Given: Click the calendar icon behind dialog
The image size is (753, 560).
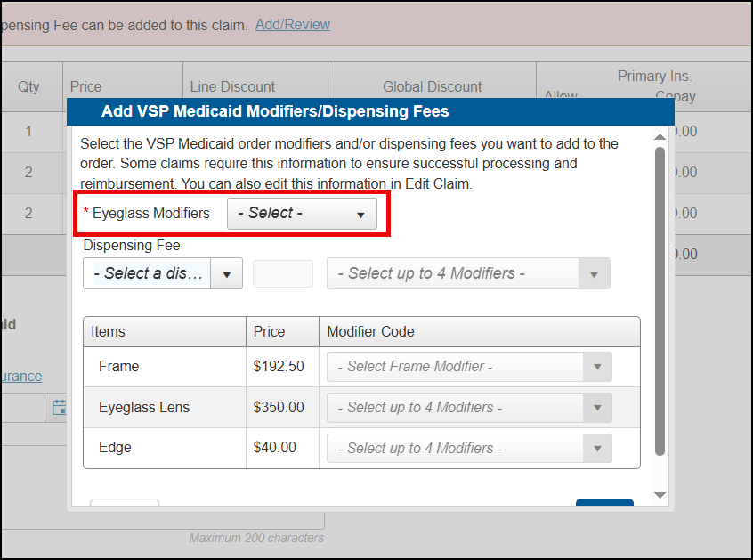Looking at the screenshot, I should (x=60, y=407).
